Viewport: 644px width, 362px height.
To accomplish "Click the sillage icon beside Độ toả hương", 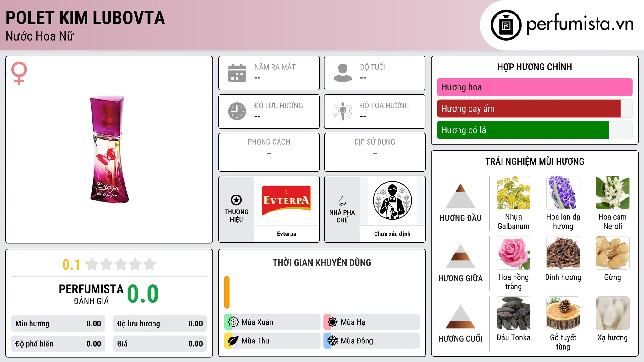I will [x=343, y=111].
